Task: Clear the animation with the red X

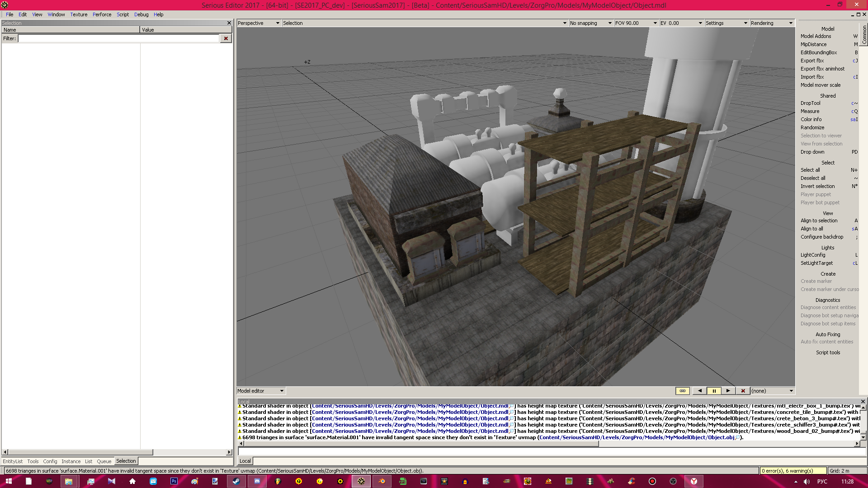Action: click(x=743, y=391)
